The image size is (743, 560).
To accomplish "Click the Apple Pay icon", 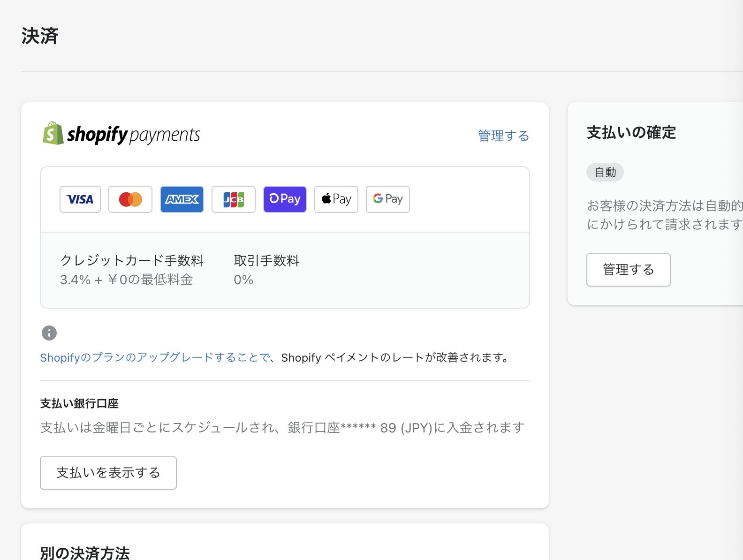I will coord(336,199).
